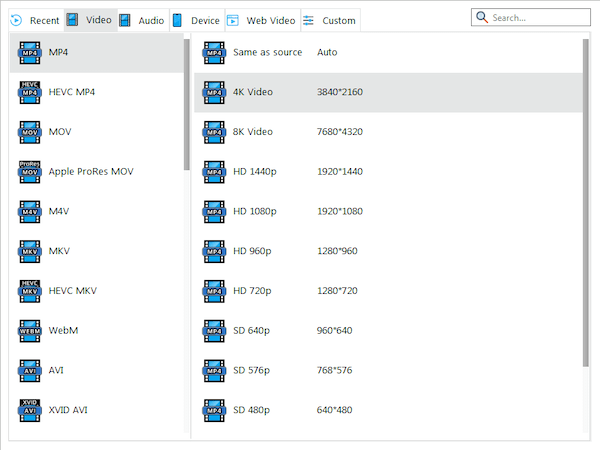Click the HEVC MKV format icon
The image size is (600, 450).
[x=30, y=290]
